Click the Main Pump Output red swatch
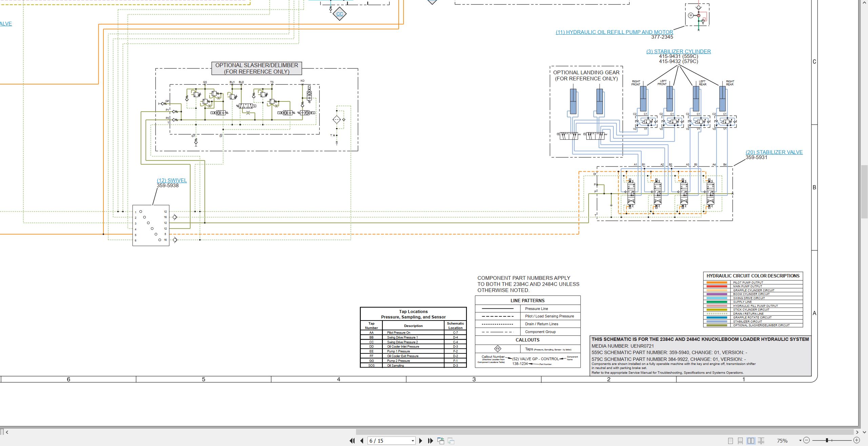 pos(717,286)
